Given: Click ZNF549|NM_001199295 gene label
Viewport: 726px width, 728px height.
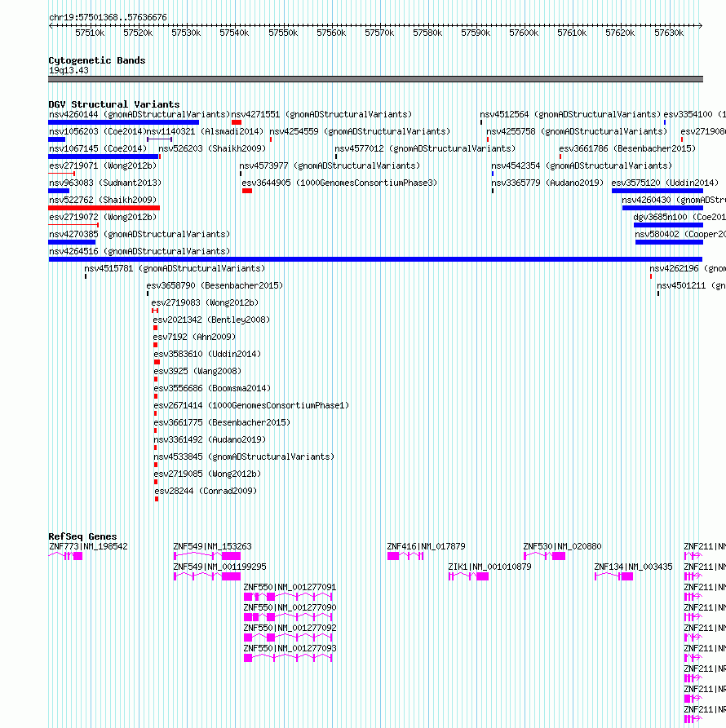Looking at the screenshot, I should (x=219, y=567).
